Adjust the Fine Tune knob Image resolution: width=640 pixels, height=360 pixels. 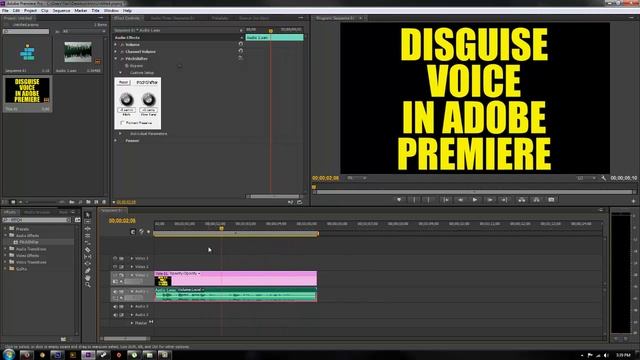click(x=148, y=99)
